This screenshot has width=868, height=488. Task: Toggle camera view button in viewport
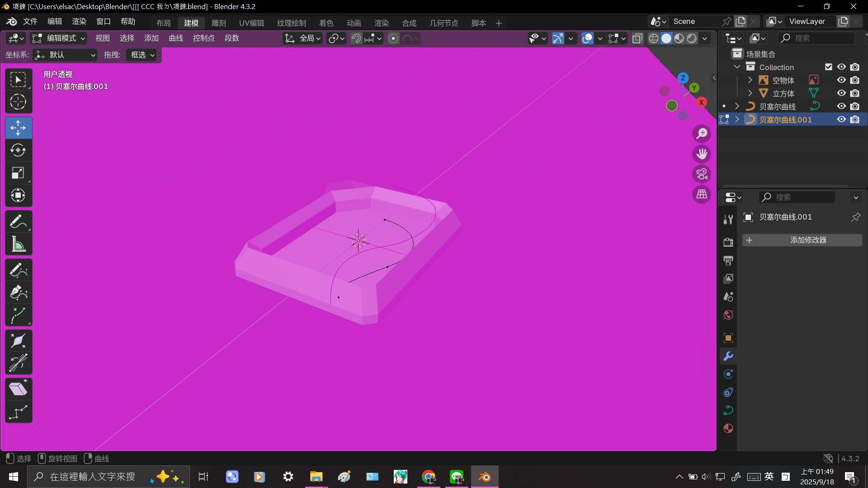tap(702, 174)
